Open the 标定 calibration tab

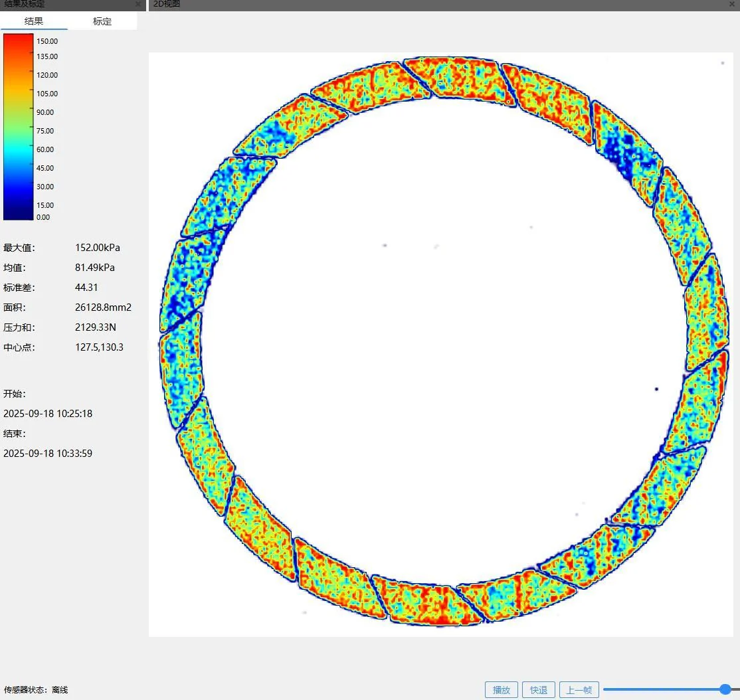[102, 21]
